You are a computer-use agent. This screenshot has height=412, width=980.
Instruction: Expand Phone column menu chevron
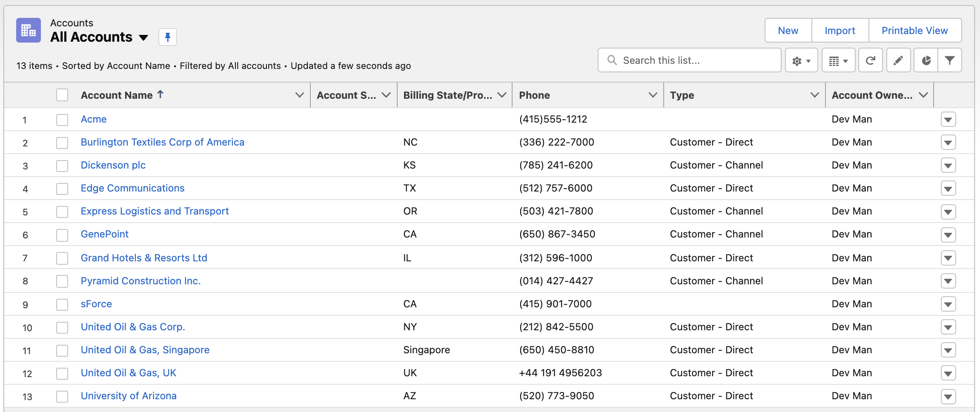click(653, 95)
